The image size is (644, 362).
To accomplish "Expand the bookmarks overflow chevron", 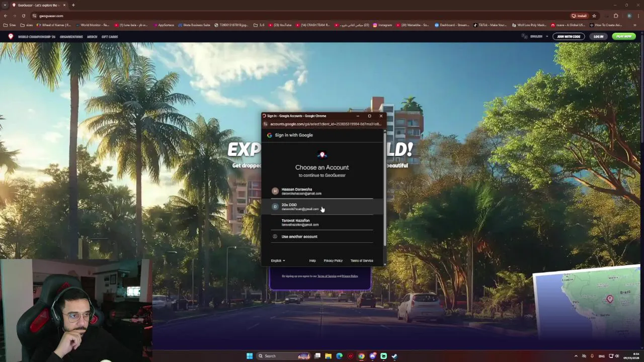I will coord(635,25).
